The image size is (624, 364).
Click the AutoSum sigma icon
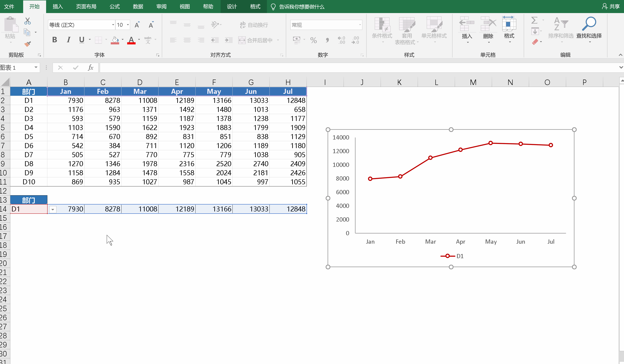[534, 20]
